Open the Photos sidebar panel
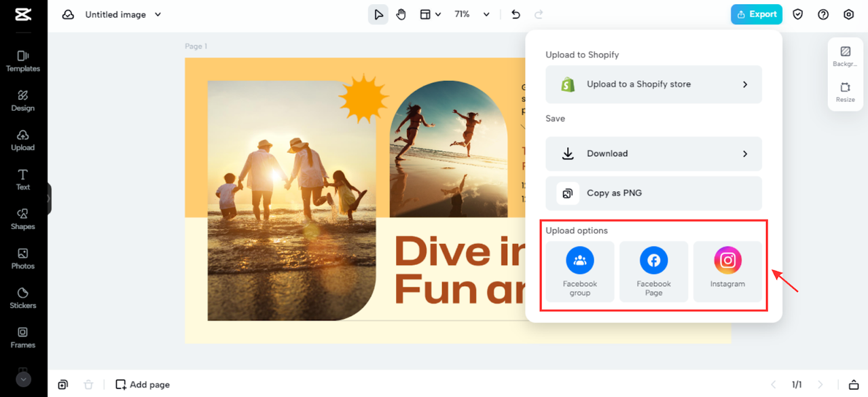The height and width of the screenshot is (397, 868). pyautogui.click(x=23, y=258)
